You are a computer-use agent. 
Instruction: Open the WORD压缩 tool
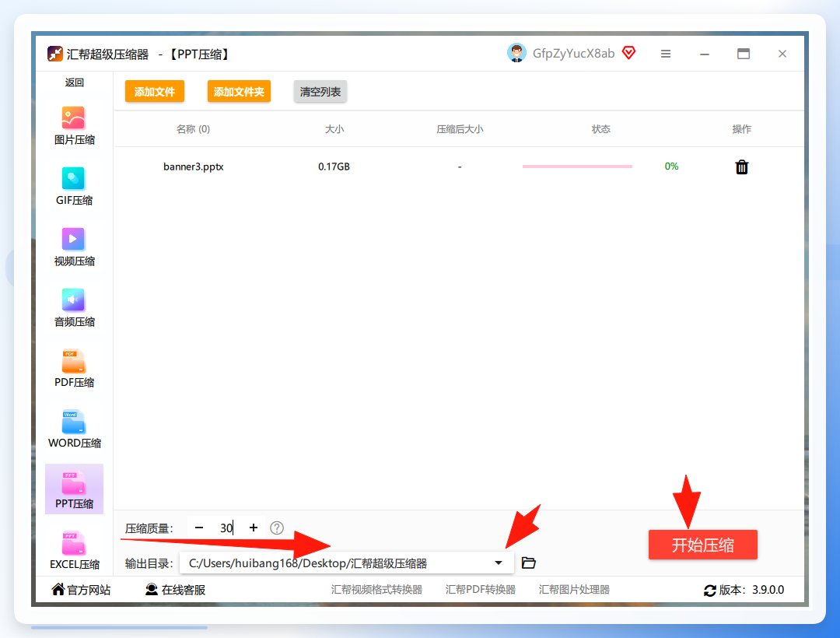pyautogui.click(x=74, y=429)
